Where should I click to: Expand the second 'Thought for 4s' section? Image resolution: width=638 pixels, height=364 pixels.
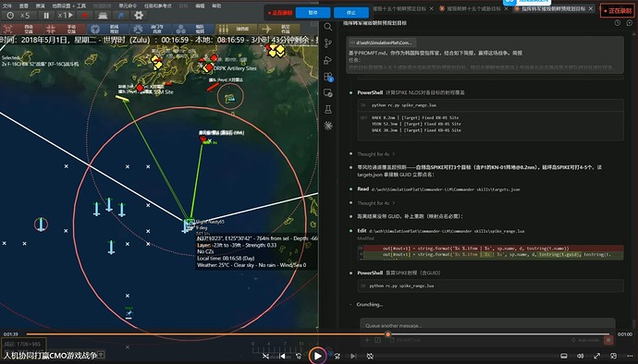point(376,202)
